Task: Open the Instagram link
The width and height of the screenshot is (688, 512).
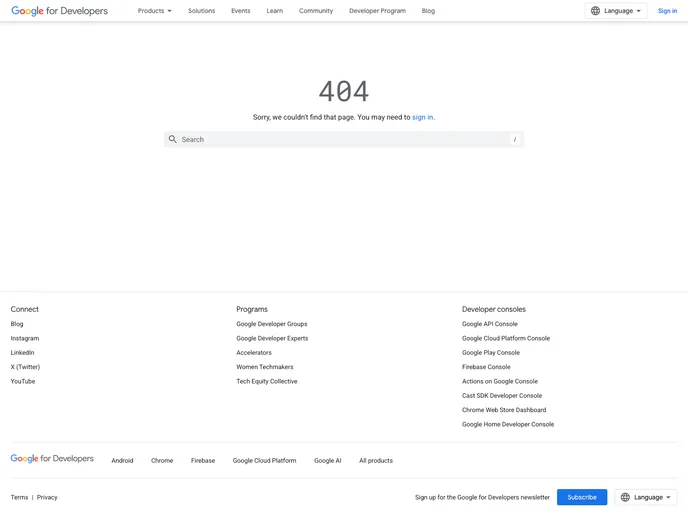Action: 25,338
